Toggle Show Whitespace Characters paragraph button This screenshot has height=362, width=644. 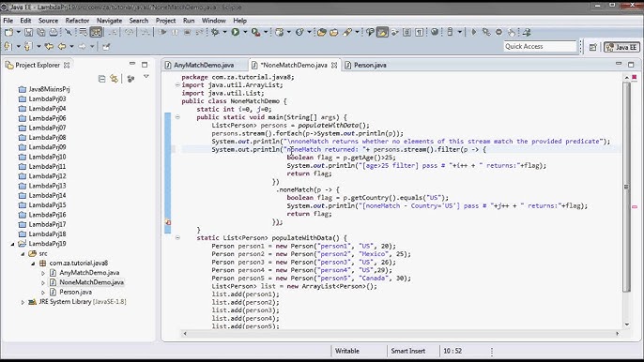point(420,32)
